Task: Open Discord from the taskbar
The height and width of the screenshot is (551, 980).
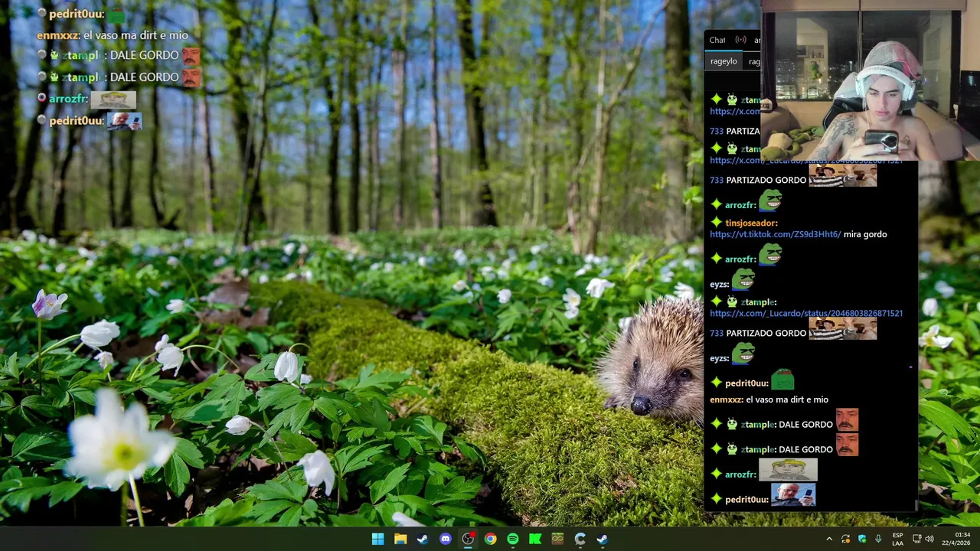Action: 446,539
